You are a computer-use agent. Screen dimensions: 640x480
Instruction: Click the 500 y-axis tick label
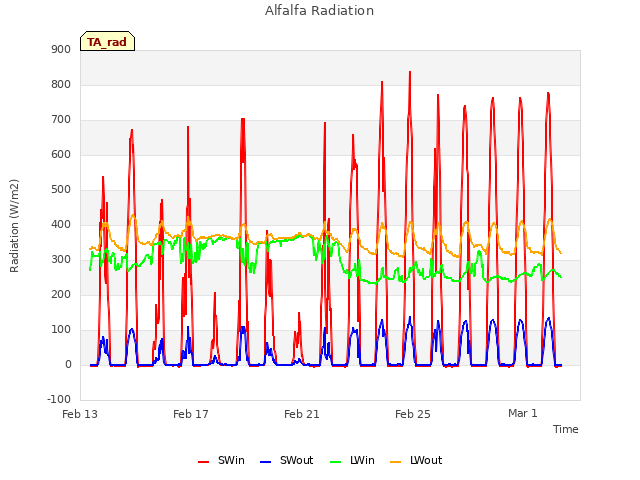pos(61,189)
